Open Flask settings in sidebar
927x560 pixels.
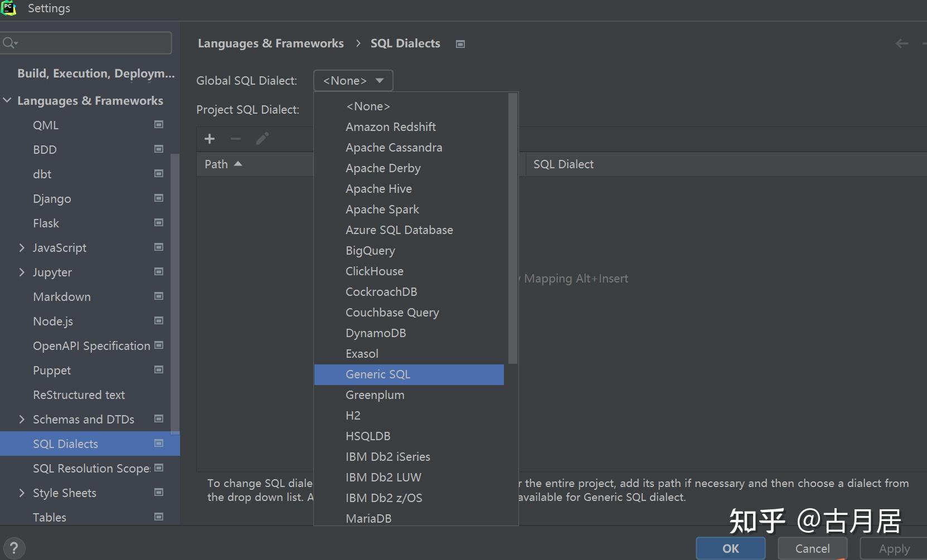click(x=46, y=223)
